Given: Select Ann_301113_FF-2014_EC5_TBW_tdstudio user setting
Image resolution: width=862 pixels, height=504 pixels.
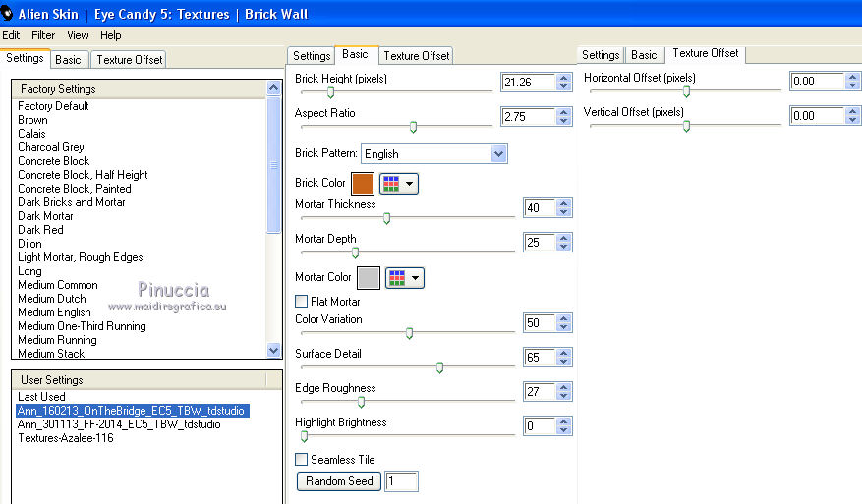Looking at the screenshot, I should pos(119,424).
